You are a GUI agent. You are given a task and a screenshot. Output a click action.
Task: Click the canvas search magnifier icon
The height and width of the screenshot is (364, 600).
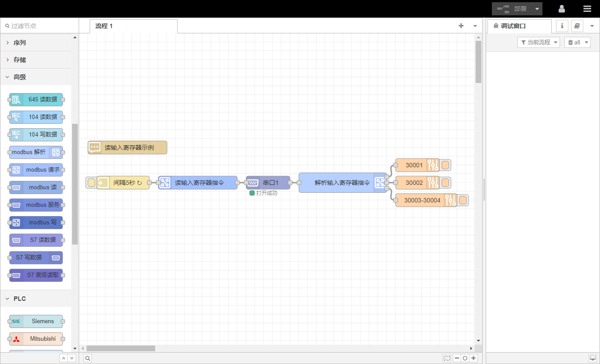click(x=88, y=358)
